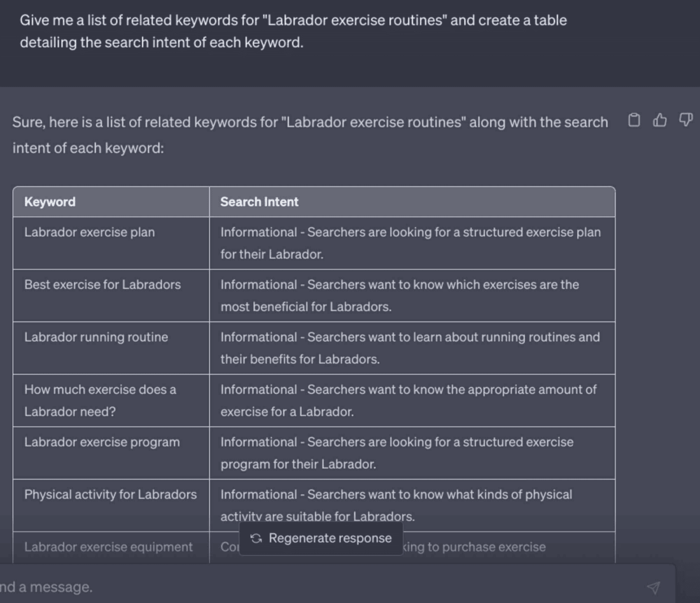Select the Labrador exercise equipment row

coord(108,547)
